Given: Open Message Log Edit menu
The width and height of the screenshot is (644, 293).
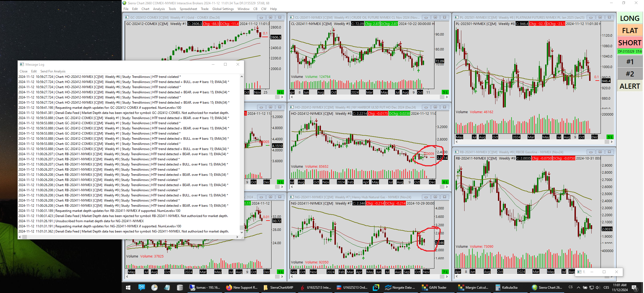Looking at the screenshot, I should click(x=34, y=71).
